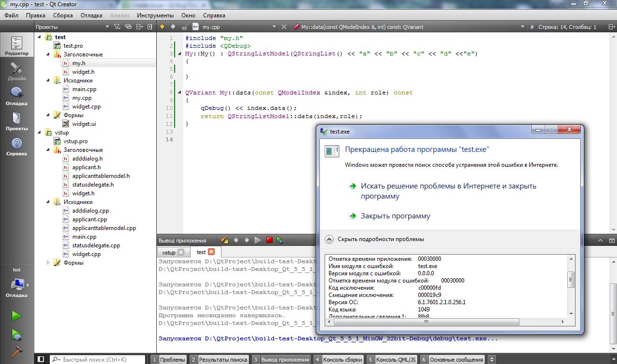Click Искать решение проблемы в Интернете link

[x=449, y=191]
